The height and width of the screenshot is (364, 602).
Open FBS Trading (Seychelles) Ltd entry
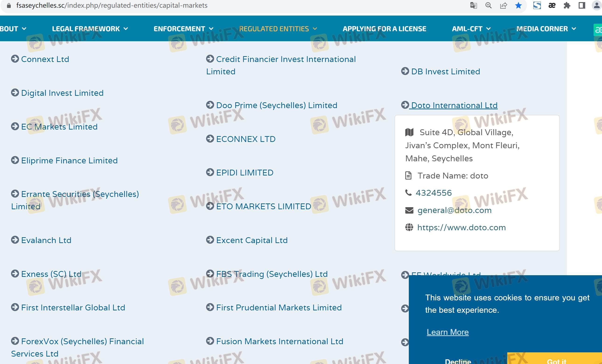(x=272, y=274)
